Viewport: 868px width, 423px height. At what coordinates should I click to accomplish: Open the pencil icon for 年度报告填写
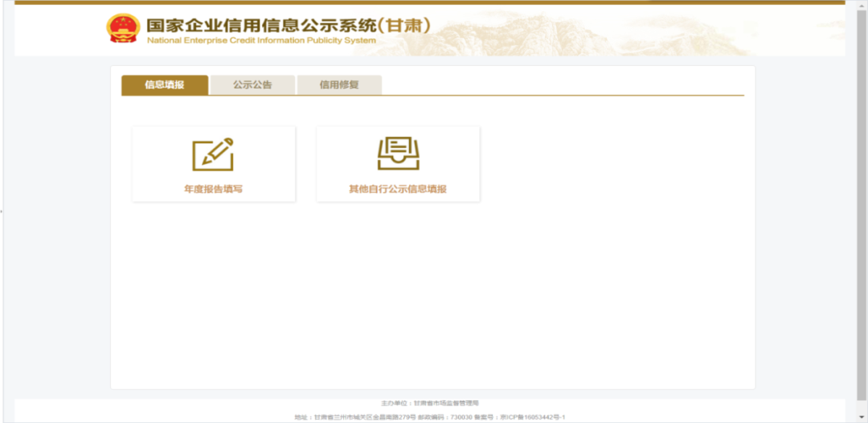213,154
